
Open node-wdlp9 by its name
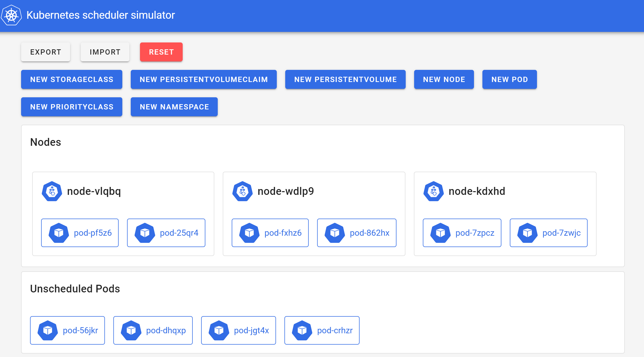[286, 191]
